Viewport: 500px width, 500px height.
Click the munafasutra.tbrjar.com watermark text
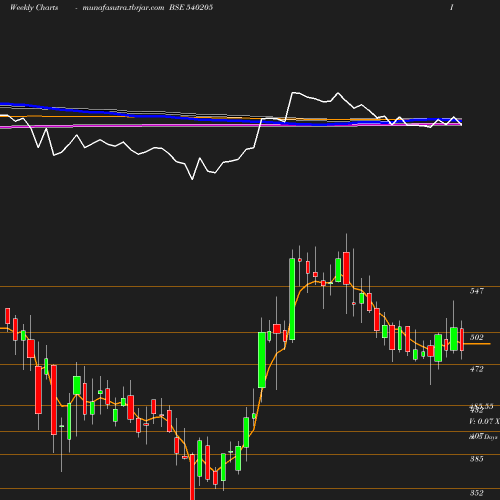click(x=123, y=7)
